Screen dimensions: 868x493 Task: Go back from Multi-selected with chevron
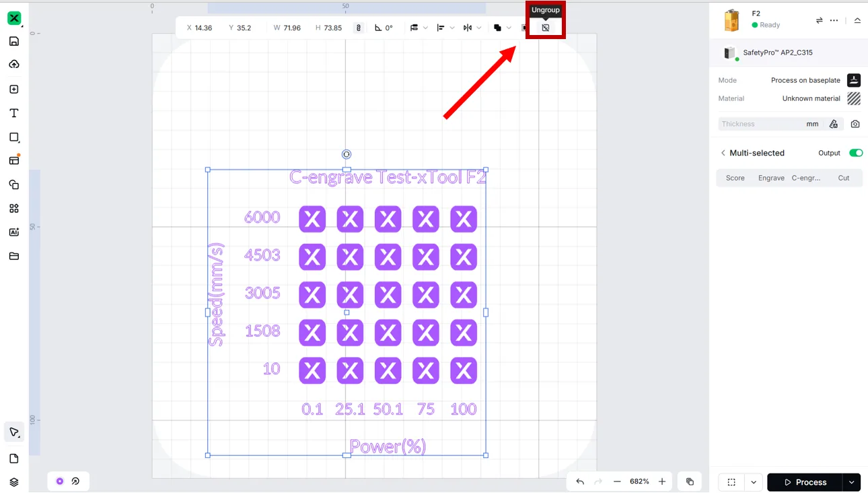723,153
